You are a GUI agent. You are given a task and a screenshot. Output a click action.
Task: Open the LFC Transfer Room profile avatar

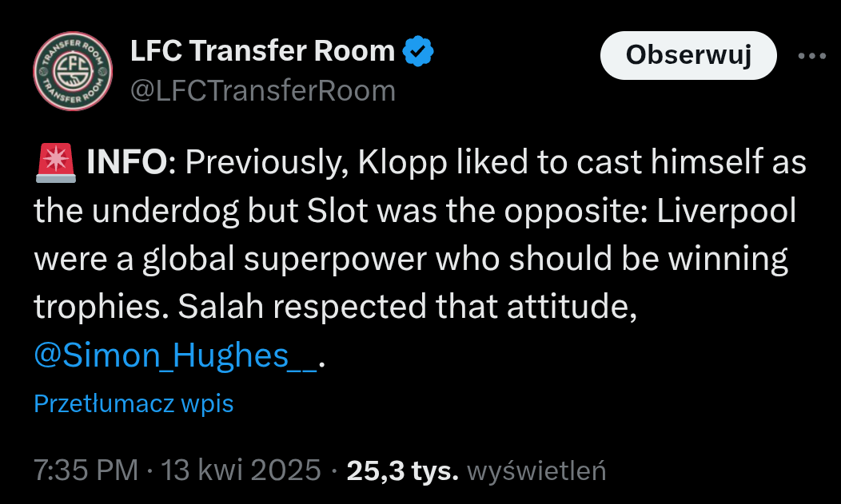[x=73, y=71]
